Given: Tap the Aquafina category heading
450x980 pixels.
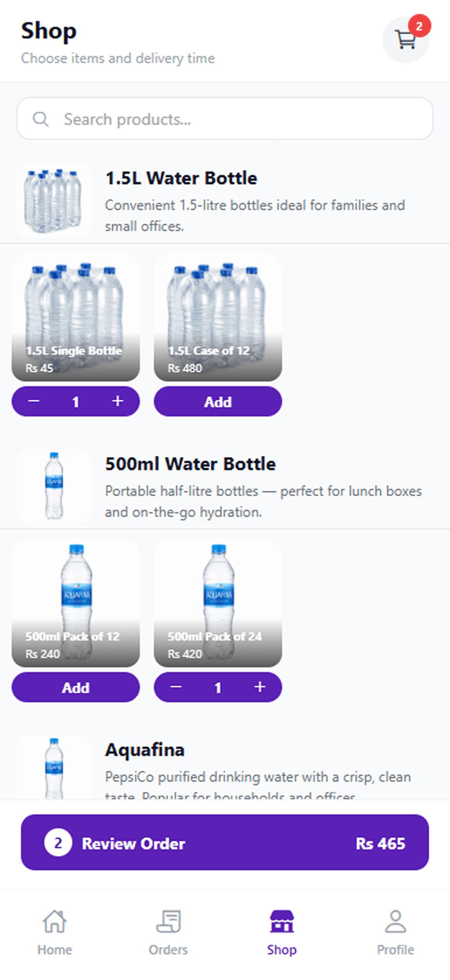Looking at the screenshot, I should [145, 749].
